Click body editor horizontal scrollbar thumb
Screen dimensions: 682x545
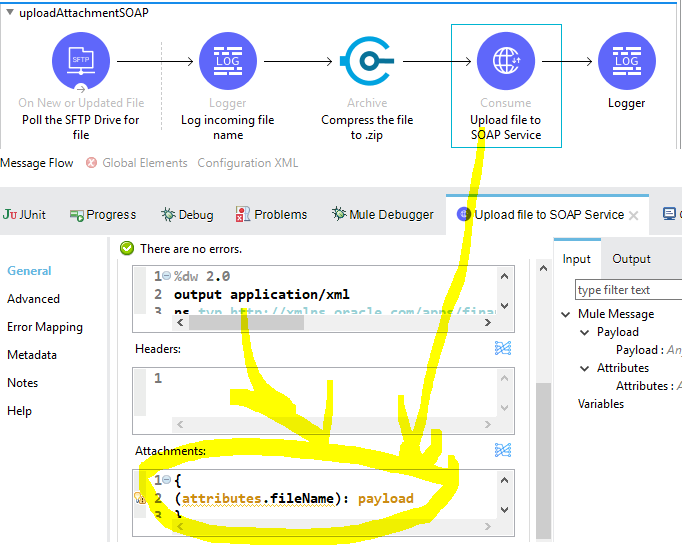coord(246,322)
